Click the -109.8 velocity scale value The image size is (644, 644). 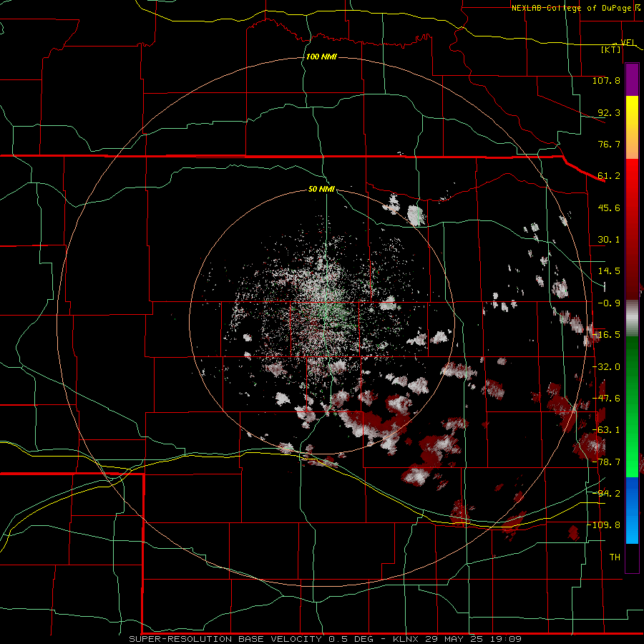[x=604, y=525]
